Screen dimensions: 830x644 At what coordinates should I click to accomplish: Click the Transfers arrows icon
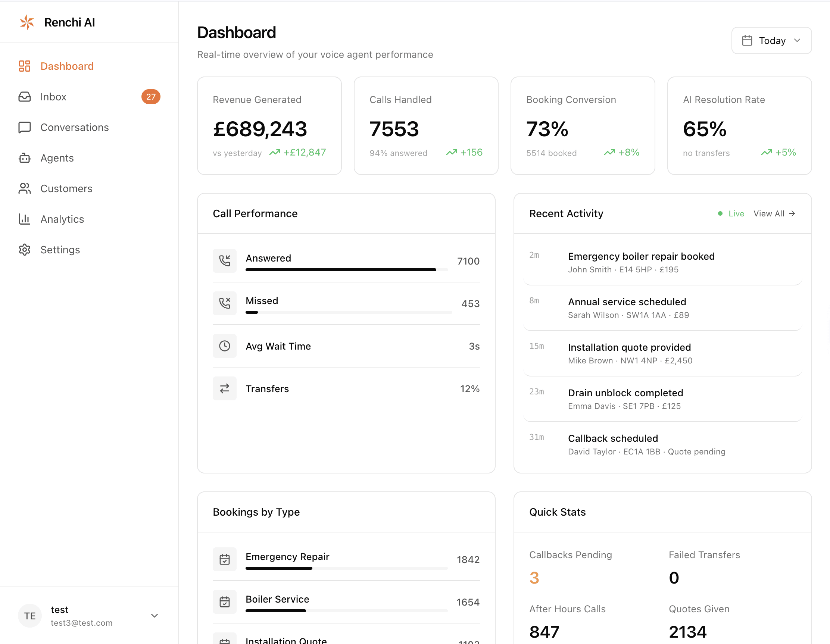coord(225,388)
